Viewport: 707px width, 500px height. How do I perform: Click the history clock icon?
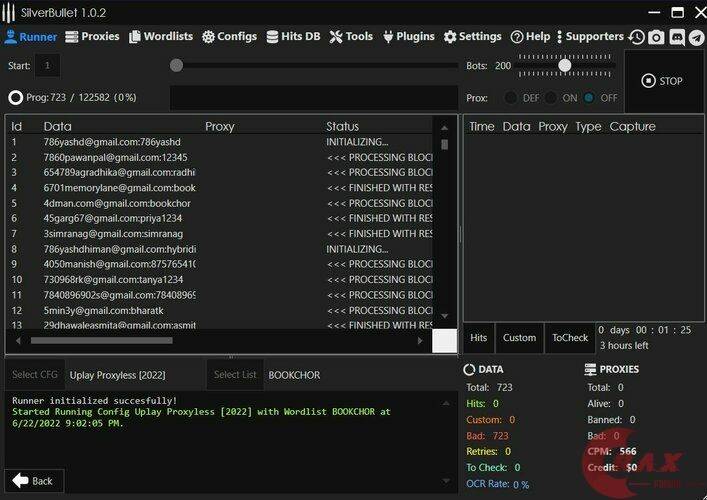point(637,37)
